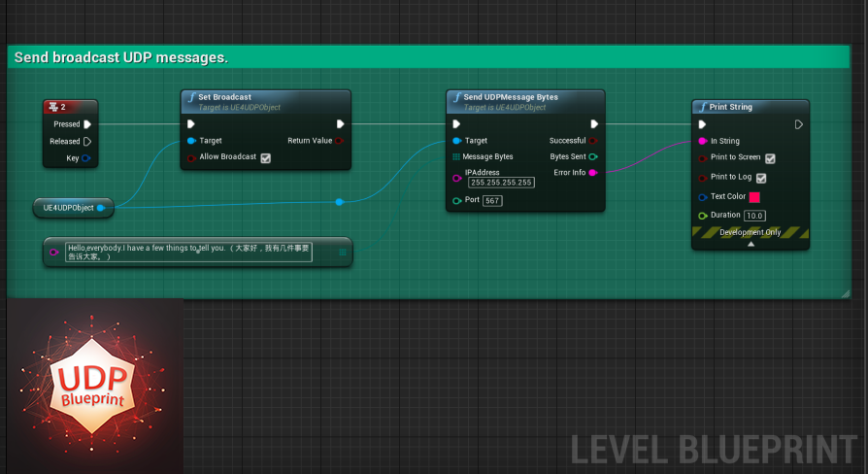
Task: Collapse Print String advanced pins arrow
Action: [751, 244]
